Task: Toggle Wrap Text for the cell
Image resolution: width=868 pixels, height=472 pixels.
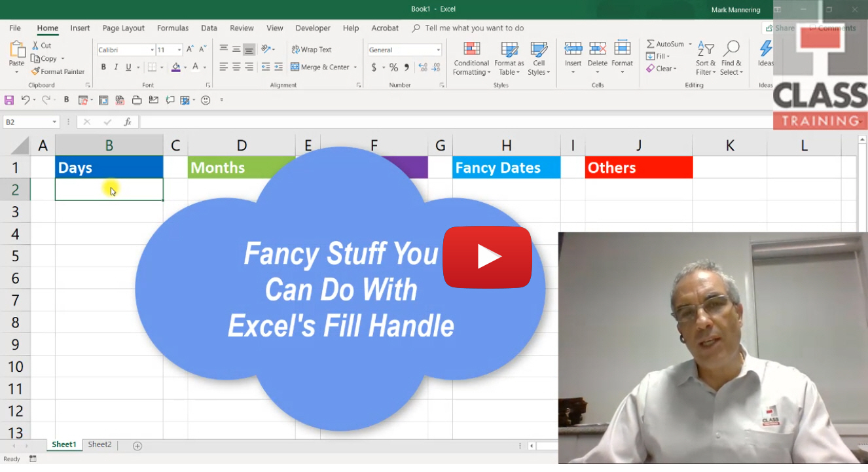Action: click(312, 50)
